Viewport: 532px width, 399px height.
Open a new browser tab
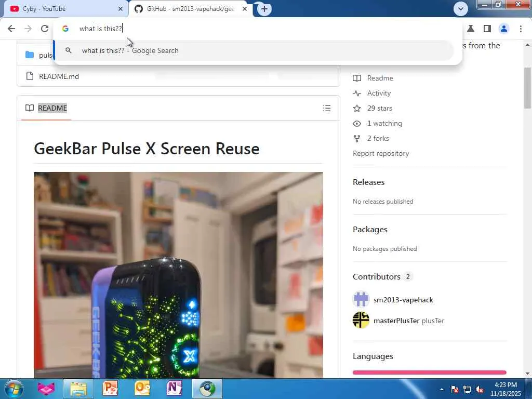264,9
